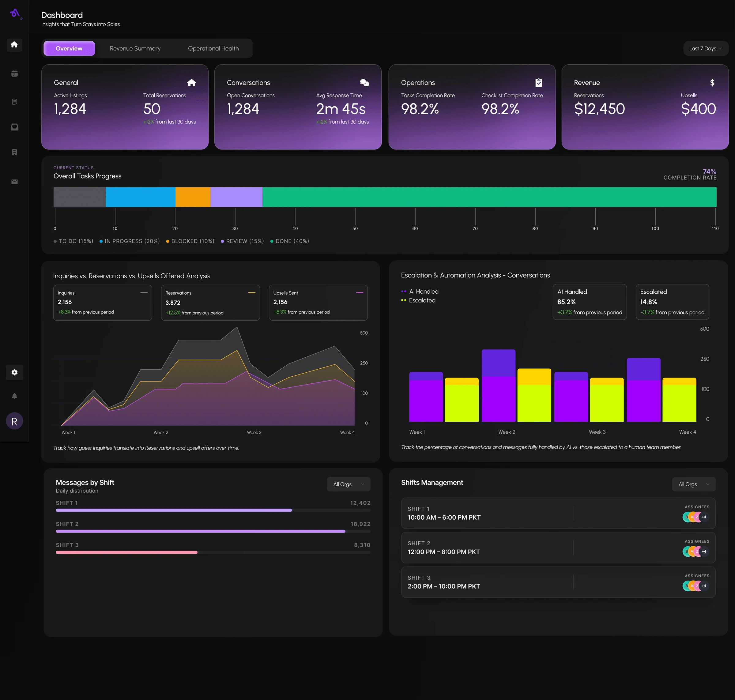Select the Upsells Sent metric card

point(318,303)
